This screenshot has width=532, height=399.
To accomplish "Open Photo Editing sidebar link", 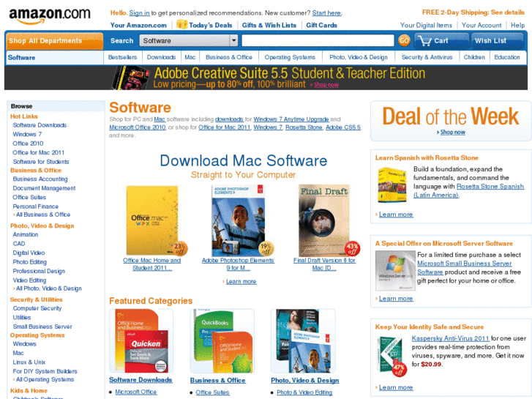I will (x=30, y=262).
